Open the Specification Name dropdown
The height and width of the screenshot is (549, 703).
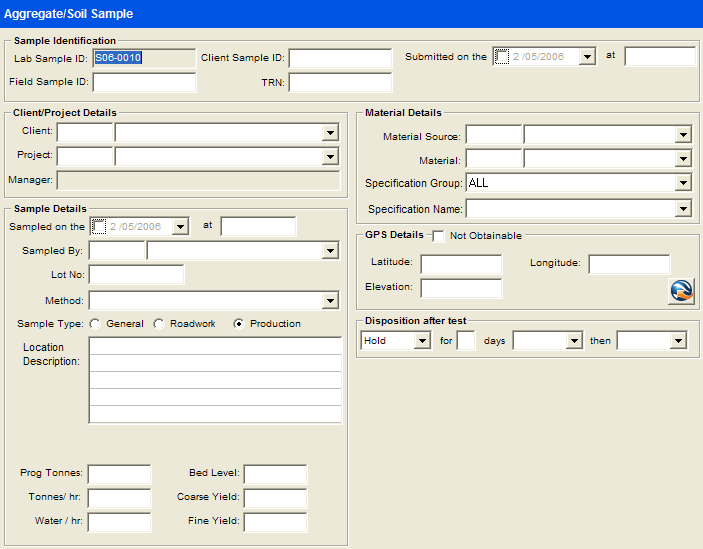[x=683, y=209]
